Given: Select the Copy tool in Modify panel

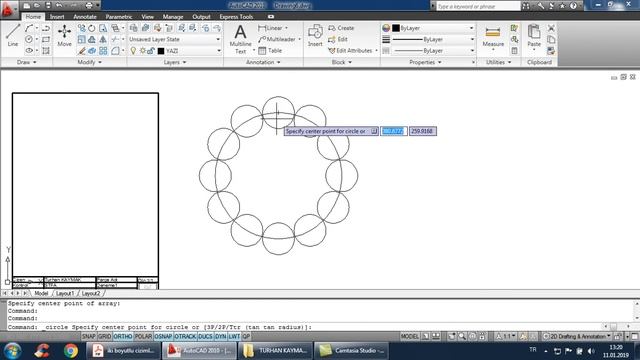Looking at the screenshot, I should pyautogui.click(x=82, y=28).
